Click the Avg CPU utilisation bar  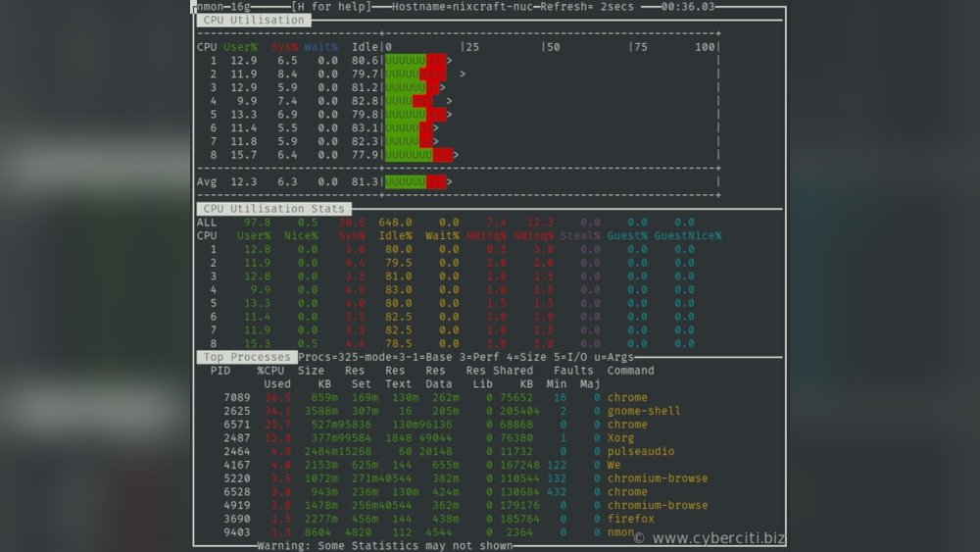416,181
